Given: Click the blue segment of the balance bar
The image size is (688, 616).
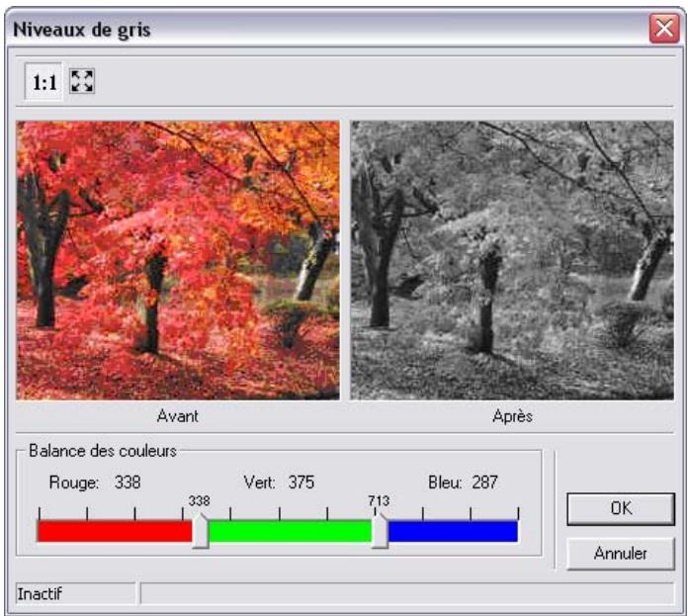Looking at the screenshot, I should pyautogui.click(x=453, y=532).
